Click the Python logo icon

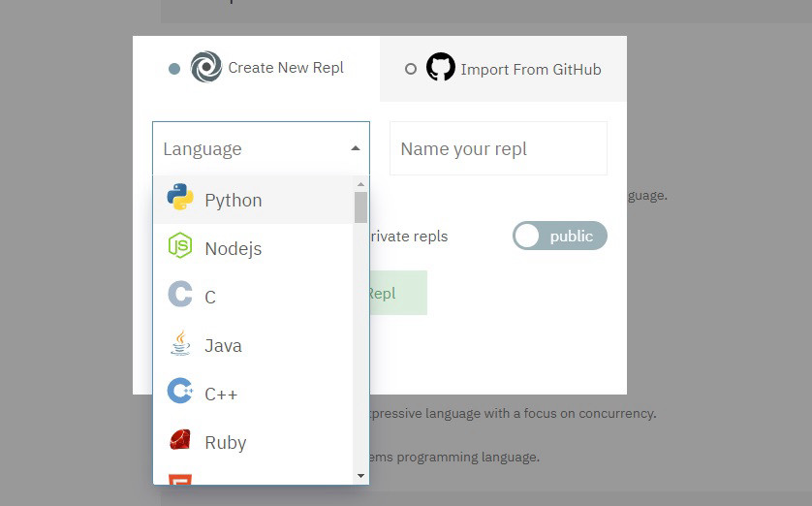tap(180, 197)
